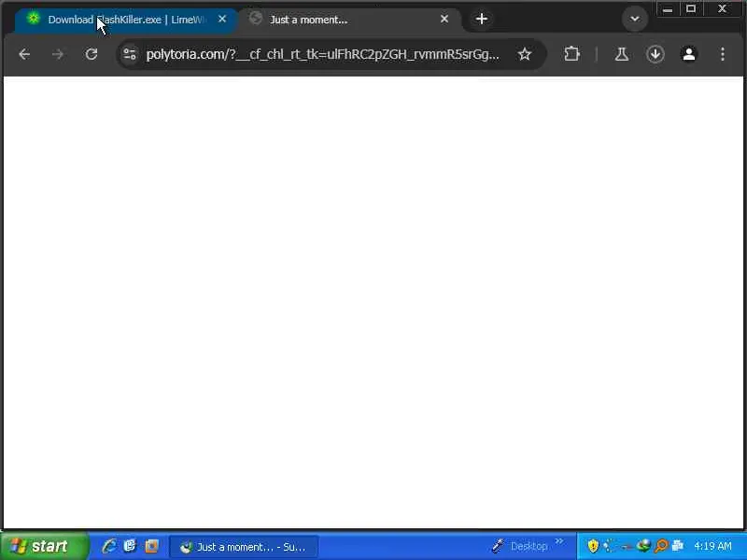Click the pen icon beside Desktop
The width and height of the screenshot is (747, 560).
click(498, 546)
